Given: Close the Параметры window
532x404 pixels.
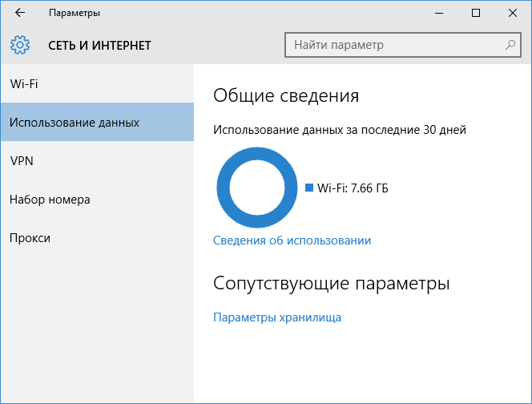Looking at the screenshot, I should tap(512, 13).
